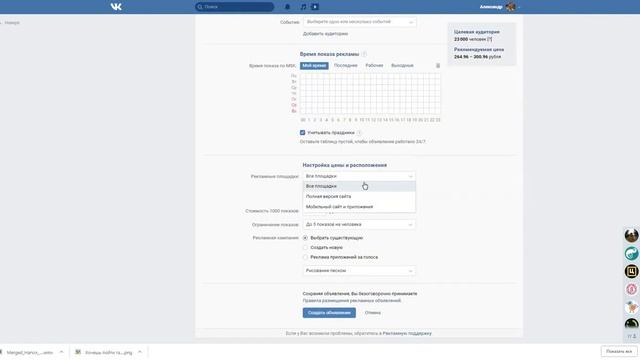
Task: Show help for «Учитывать праздники»
Action: coord(359,133)
